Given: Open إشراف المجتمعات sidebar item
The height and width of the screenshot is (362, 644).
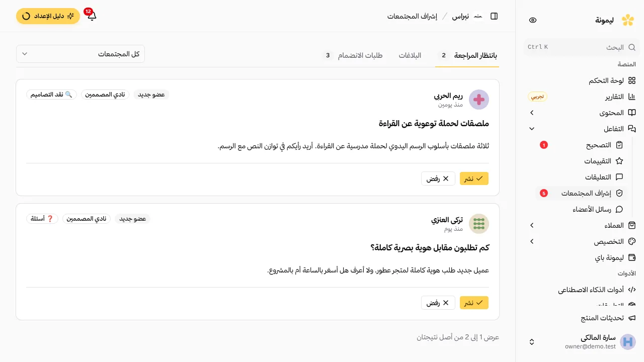Looking at the screenshot, I should [x=582, y=193].
